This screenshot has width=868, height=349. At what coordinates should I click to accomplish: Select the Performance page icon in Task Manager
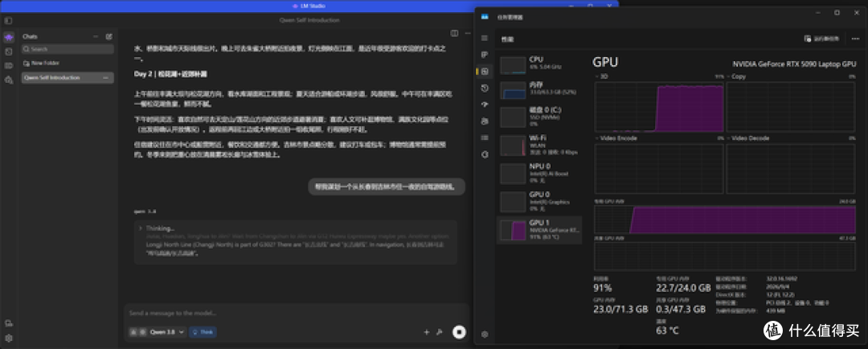coord(485,72)
